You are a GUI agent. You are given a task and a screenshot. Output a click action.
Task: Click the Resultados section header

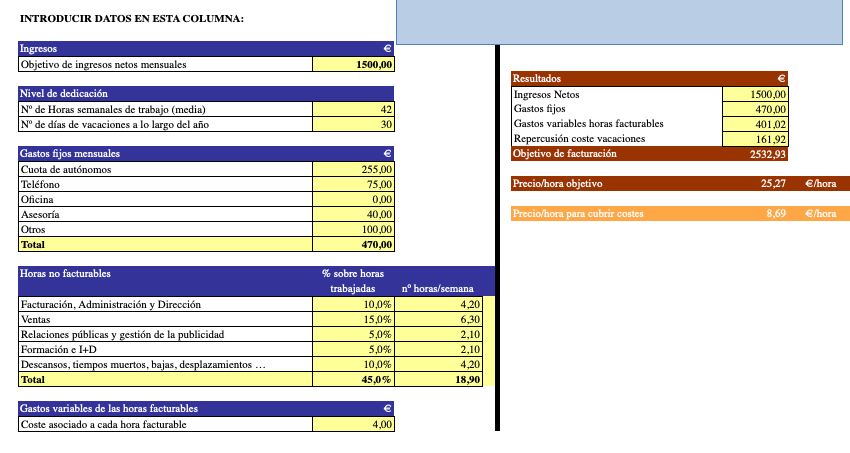(650, 78)
